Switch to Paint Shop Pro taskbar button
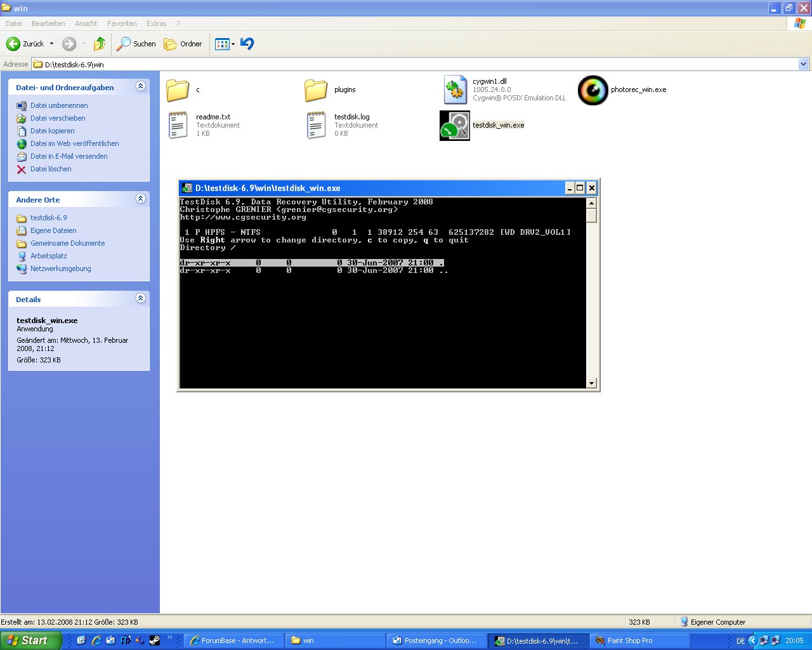This screenshot has height=650, width=812. [639, 640]
